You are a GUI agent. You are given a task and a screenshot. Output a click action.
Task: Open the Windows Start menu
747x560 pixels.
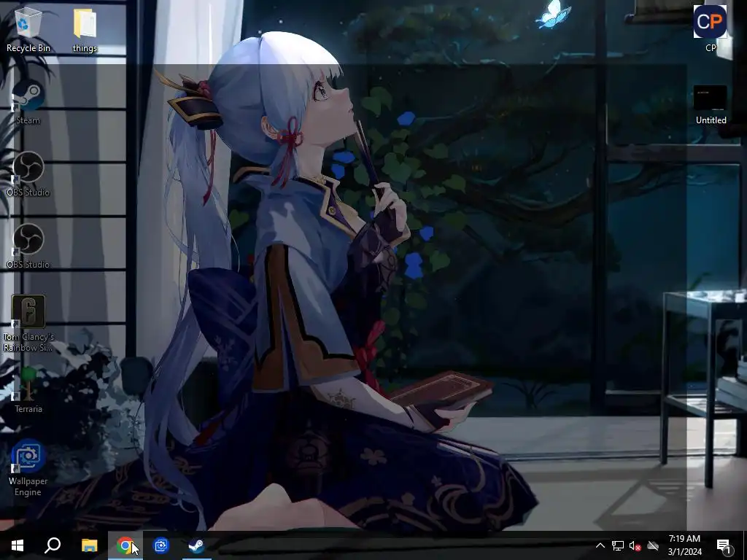(18, 545)
